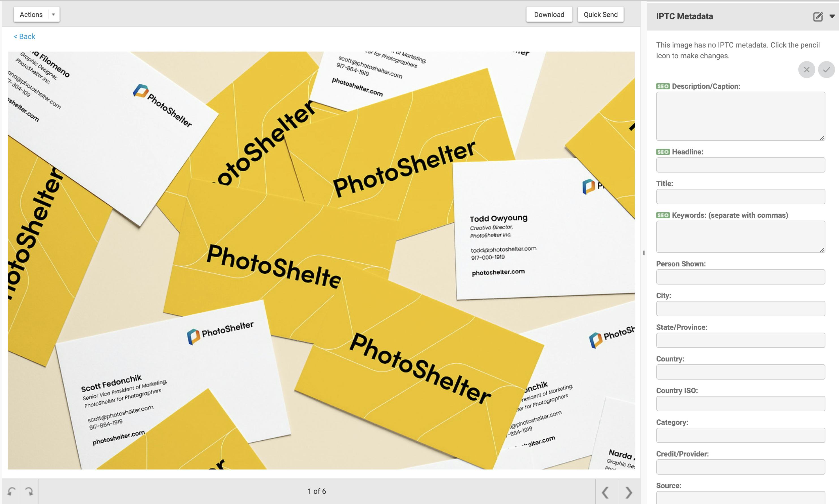Open Quick Send
Screen dimensions: 839x504
click(x=600, y=15)
